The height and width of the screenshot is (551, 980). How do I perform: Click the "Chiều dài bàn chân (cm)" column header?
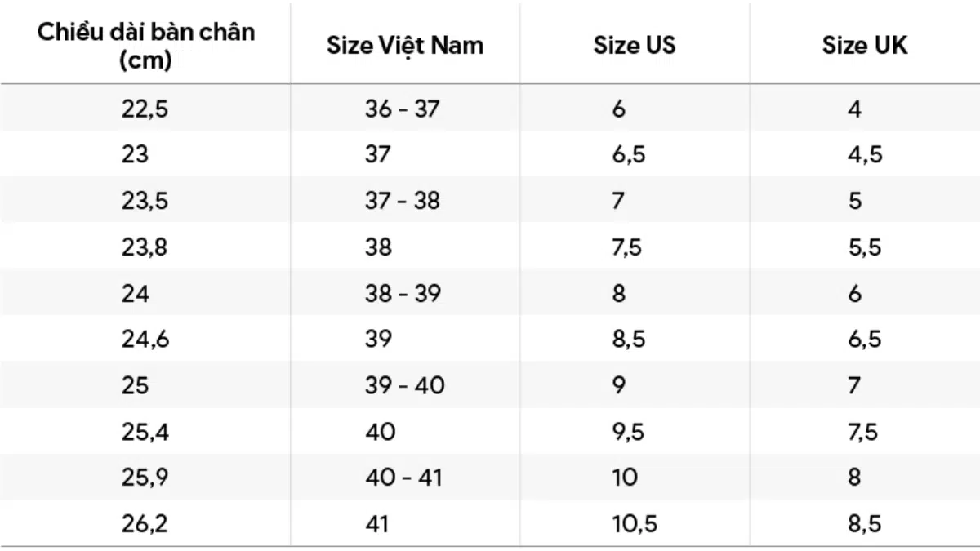pyautogui.click(x=145, y=46)
